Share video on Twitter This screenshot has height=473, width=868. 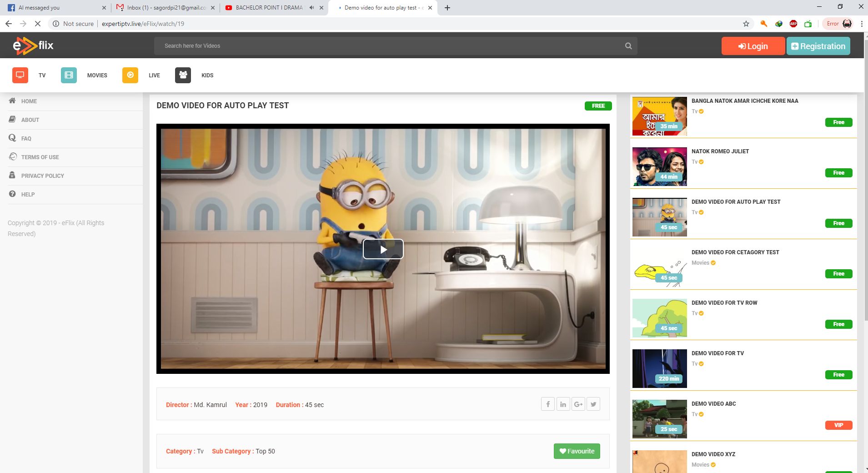[593, 404]
